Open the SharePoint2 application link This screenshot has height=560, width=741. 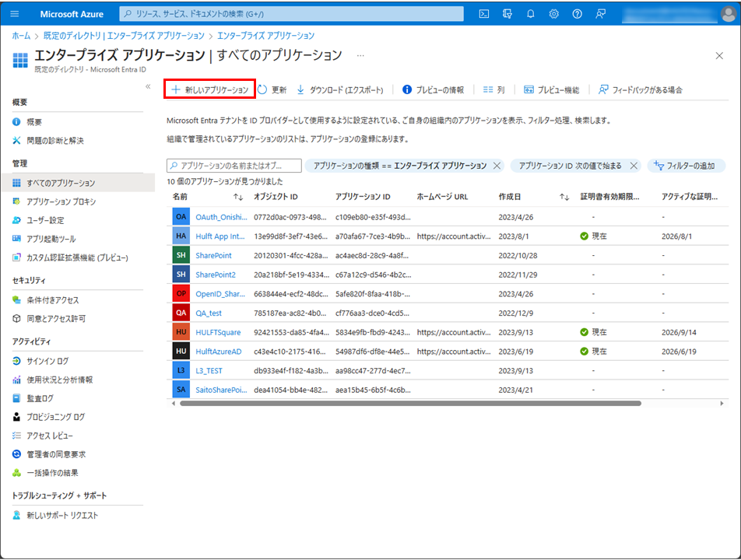coord(215,275)
